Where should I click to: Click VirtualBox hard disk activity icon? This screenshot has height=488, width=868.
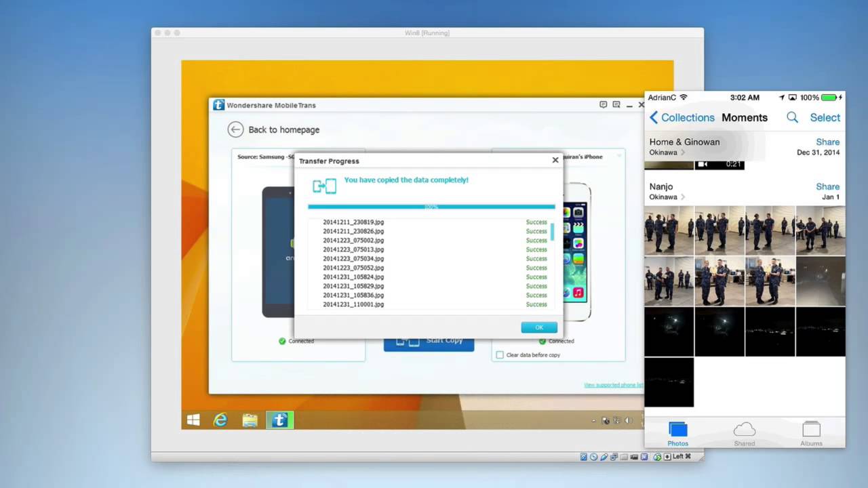(x=584, y=457)
